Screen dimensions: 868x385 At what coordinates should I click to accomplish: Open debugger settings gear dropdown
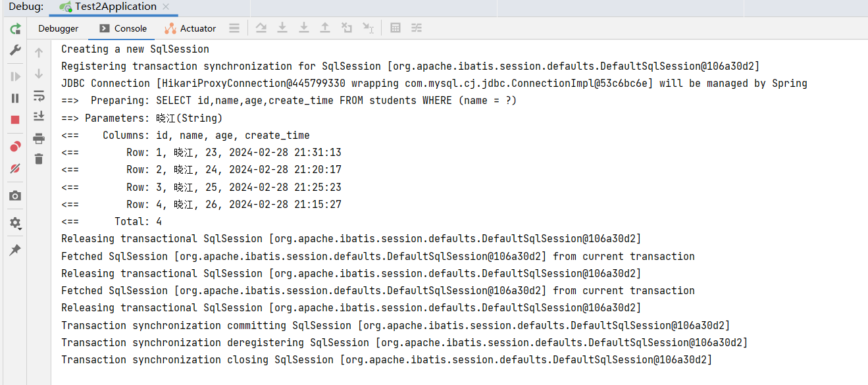click(15, 223)
